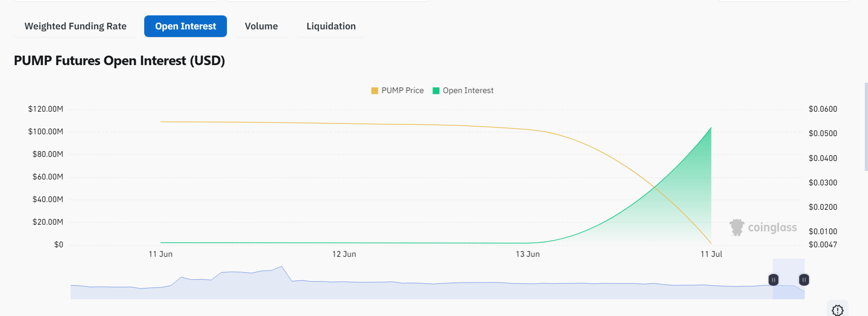Select the Open Interest tab
The width and height of the screenshot is (868, 316).
click(185, 26)
